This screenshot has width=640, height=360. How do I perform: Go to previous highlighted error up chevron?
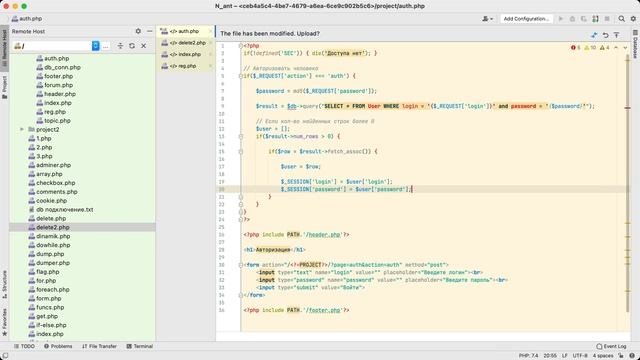coord(616,48)
